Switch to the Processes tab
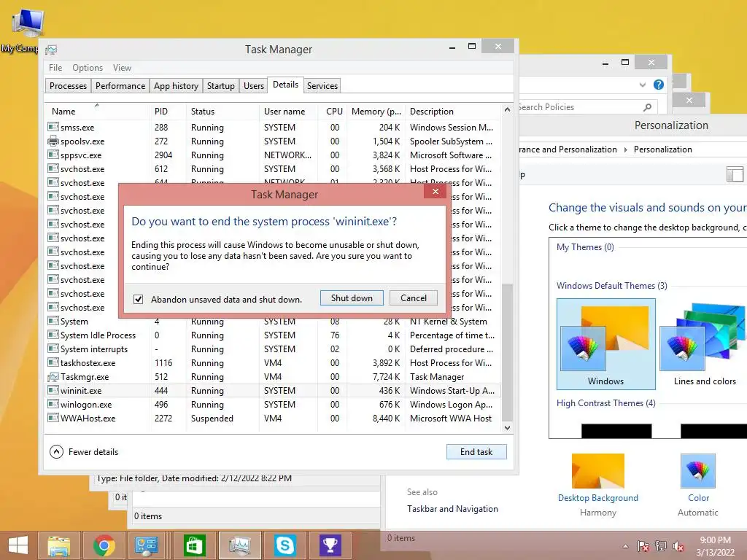 click(68, 86)
